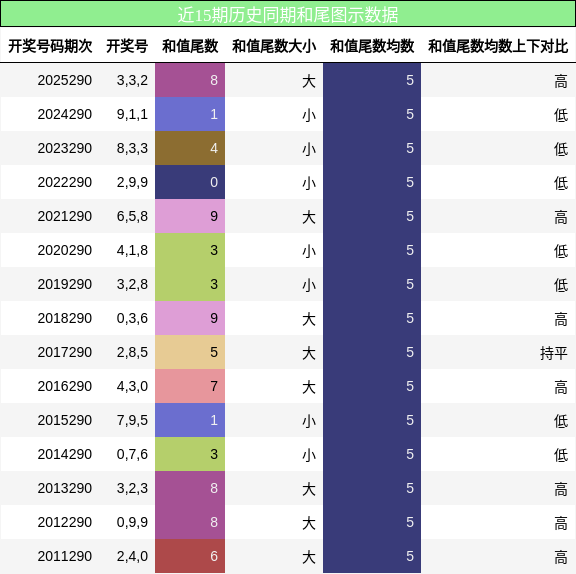Click pink tail cell 9 in row 2021290

click(190, 216)
